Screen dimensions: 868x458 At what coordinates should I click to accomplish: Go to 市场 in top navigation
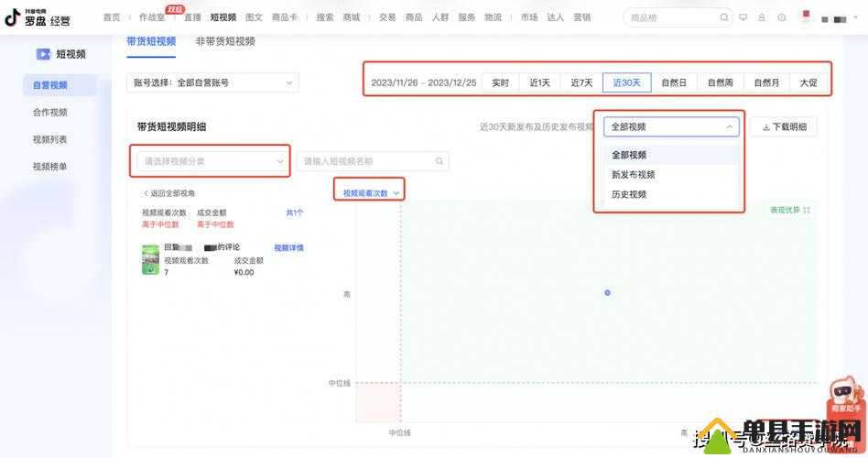[x=529, y=17]
